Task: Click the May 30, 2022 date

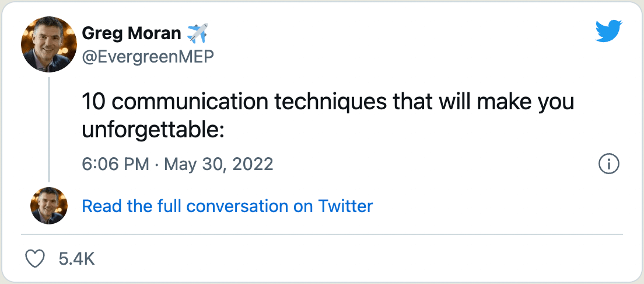Action: pos(219,164)
